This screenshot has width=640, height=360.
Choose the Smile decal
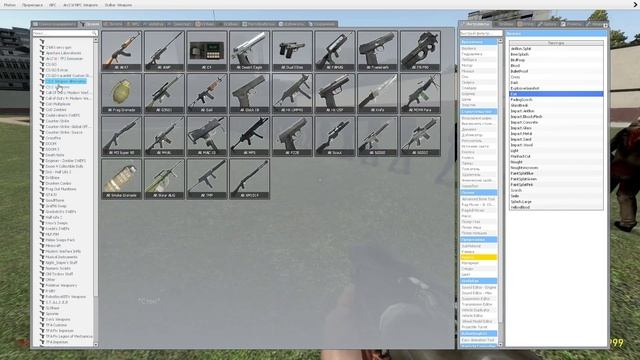pyautogui.click(x=556, y=196)
